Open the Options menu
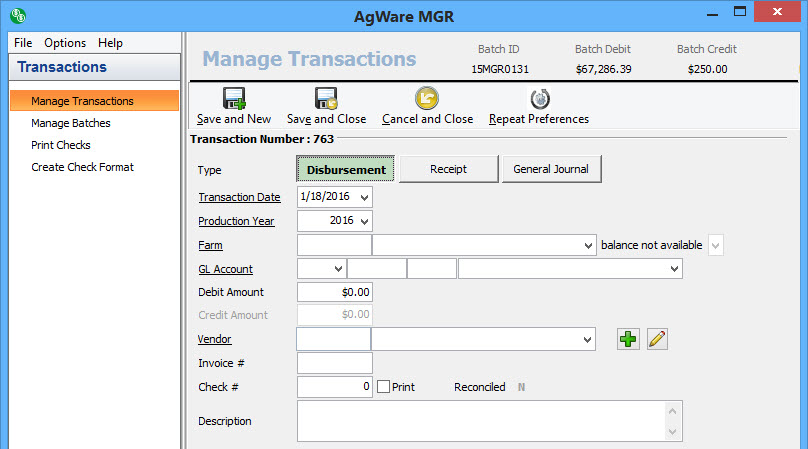The width and height of the screenshot is (808, 449). click(65, 43)
